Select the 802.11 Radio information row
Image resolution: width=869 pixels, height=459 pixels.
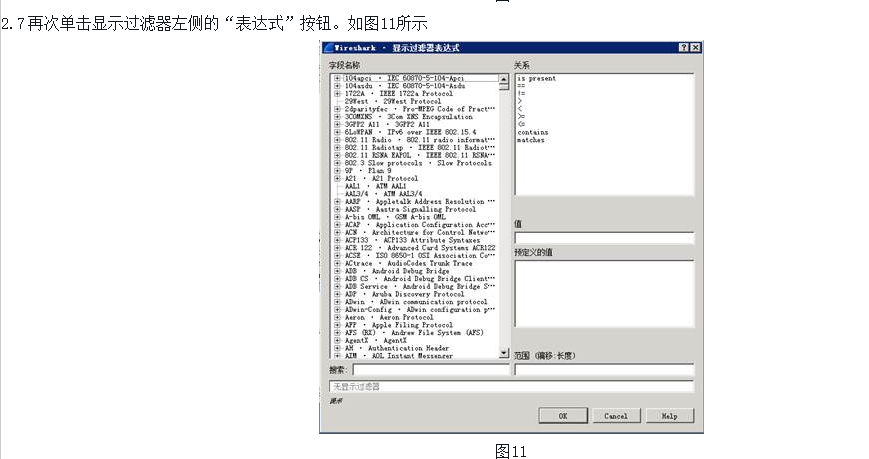click(420, 140)
